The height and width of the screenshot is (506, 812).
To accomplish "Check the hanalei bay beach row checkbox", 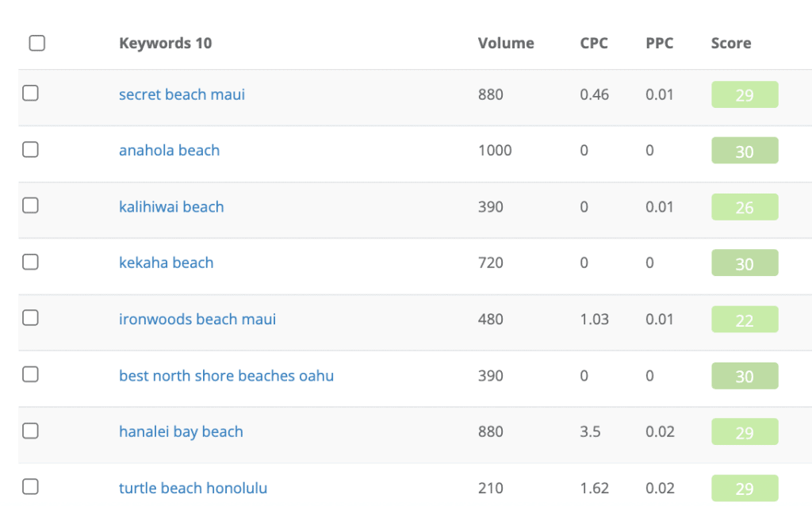I will [30, 431].
